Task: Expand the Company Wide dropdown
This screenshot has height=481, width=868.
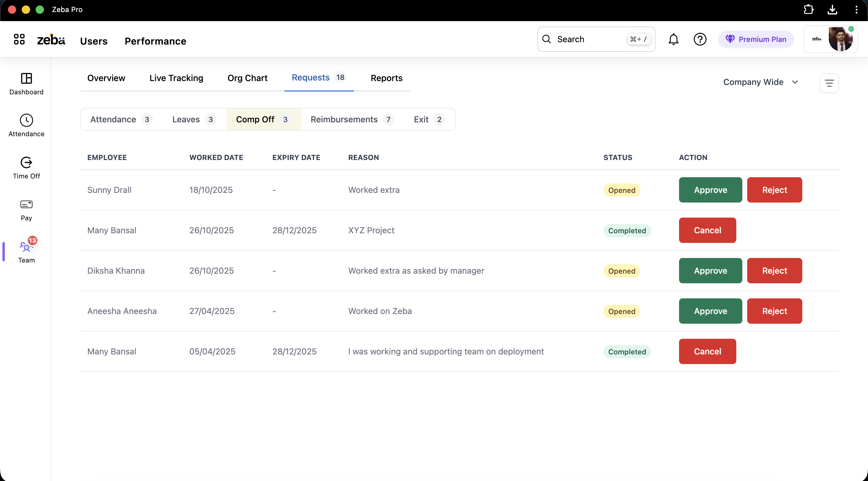Action: 760,82
